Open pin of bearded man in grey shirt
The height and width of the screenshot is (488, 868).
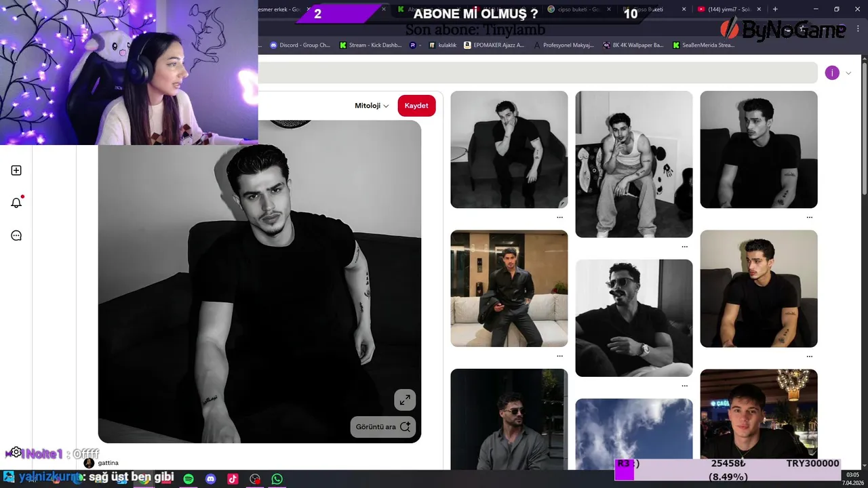point(509,419)
